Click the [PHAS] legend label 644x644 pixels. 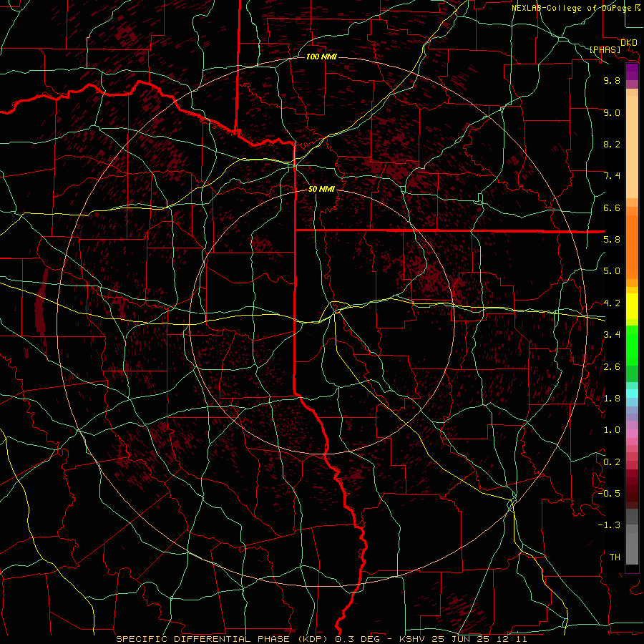[x=605, y=49]
